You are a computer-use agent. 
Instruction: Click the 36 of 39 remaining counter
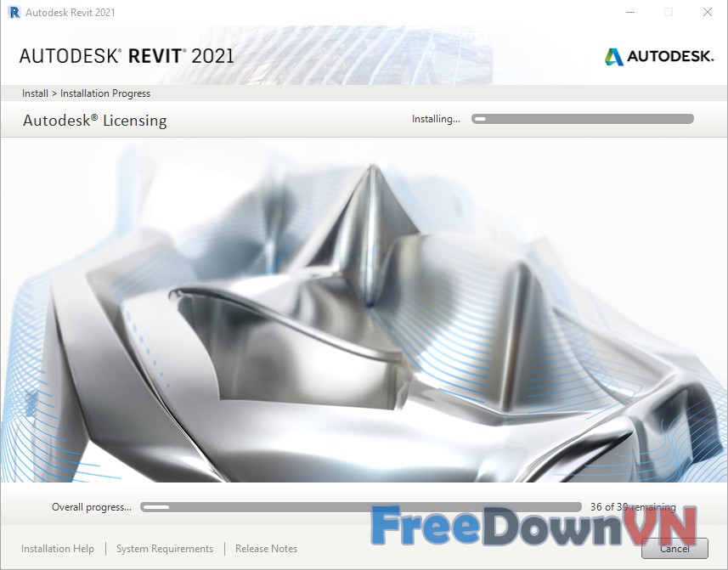[x=633, y=507]
